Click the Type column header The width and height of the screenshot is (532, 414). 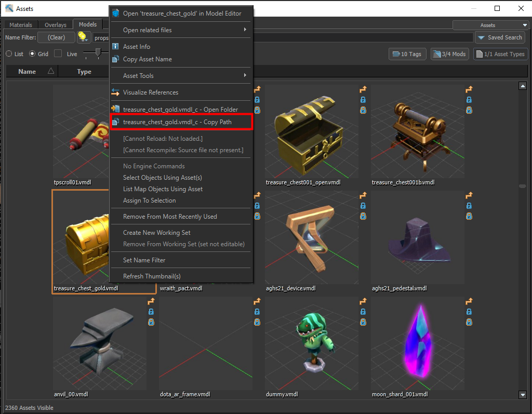pos(84,72)
